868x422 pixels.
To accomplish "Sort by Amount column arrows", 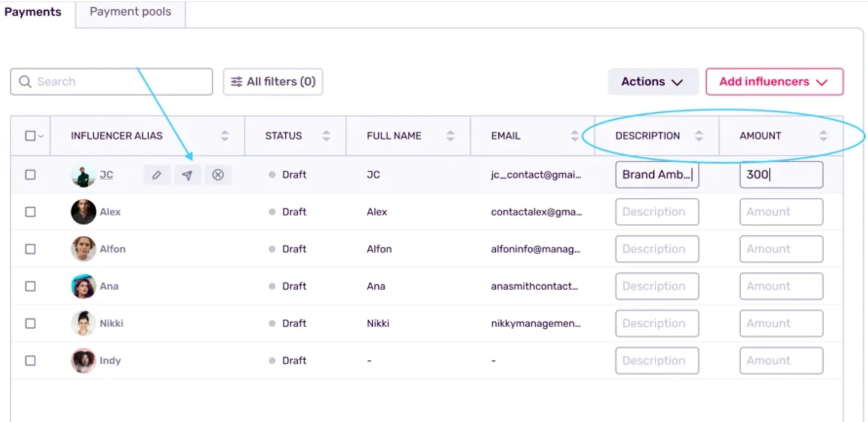I will (x=824, y=136).
